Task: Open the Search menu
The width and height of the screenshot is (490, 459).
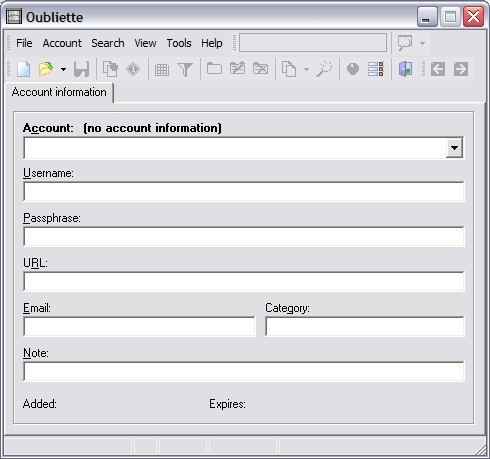Action: pyautogui.click(x=108, y=43)
